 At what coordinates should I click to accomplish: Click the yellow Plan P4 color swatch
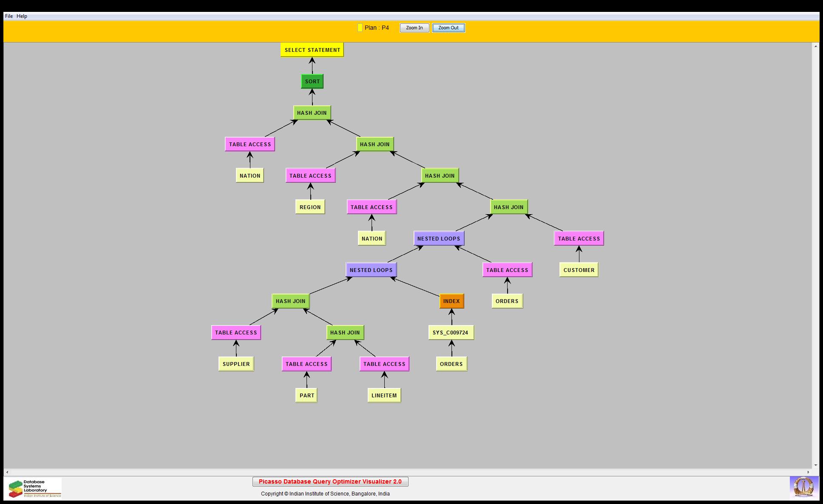360,28
